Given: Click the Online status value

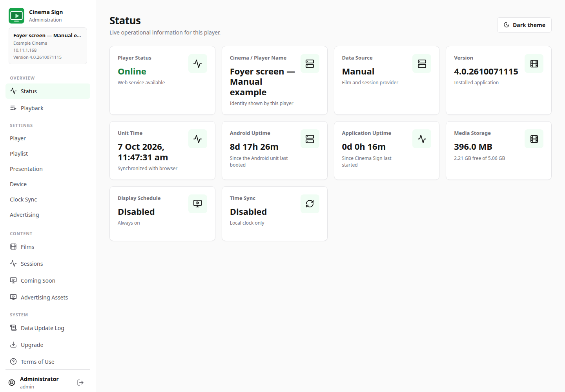Looking at the screenshot, I should [x=132, y=71].
